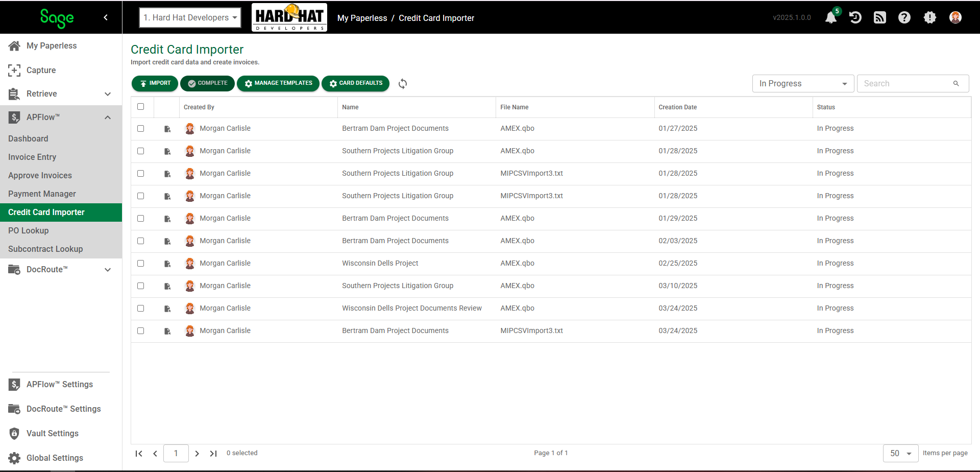980x472 pixels.
Task: Open Payment Manager
Action: pyautogui.click(x=42, y=194)
